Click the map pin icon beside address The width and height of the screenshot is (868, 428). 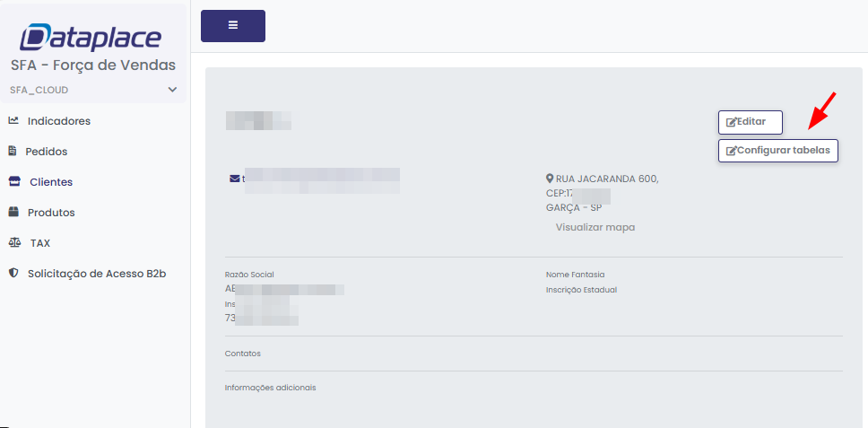(550, 179)
